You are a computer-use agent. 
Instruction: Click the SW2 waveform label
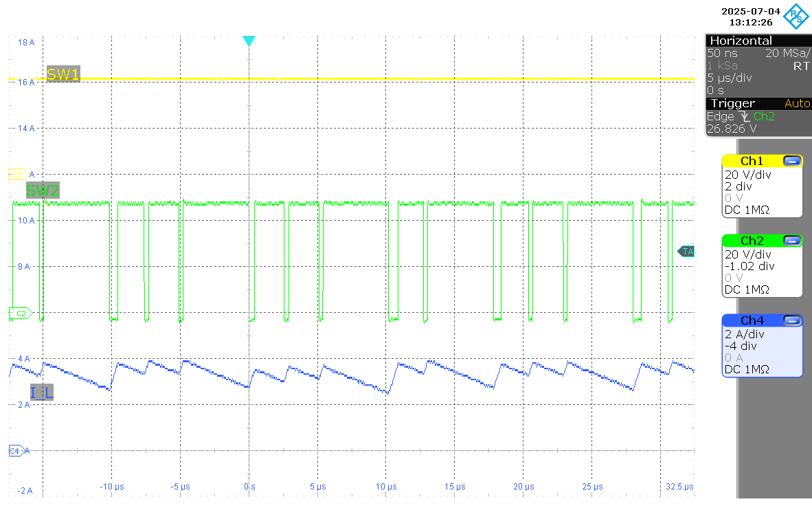tap(42, 191)
